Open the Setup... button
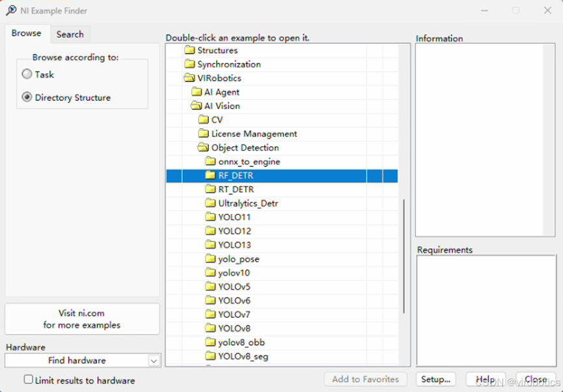This screenshot has height=392, width=563. pyautogui.click(x=435, y=379)
